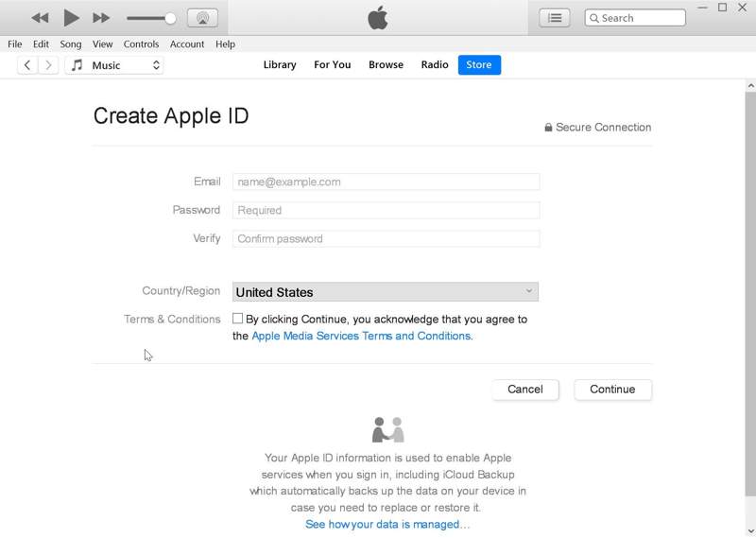Click the Continue button
756x538 pixels.
pos(612,390)
